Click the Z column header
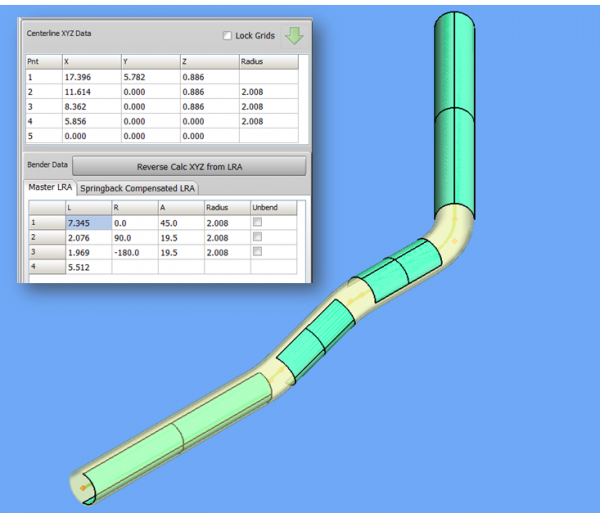The width and height of the screenshot is (600, 513). pyautogui.click(x=210, y=62)
